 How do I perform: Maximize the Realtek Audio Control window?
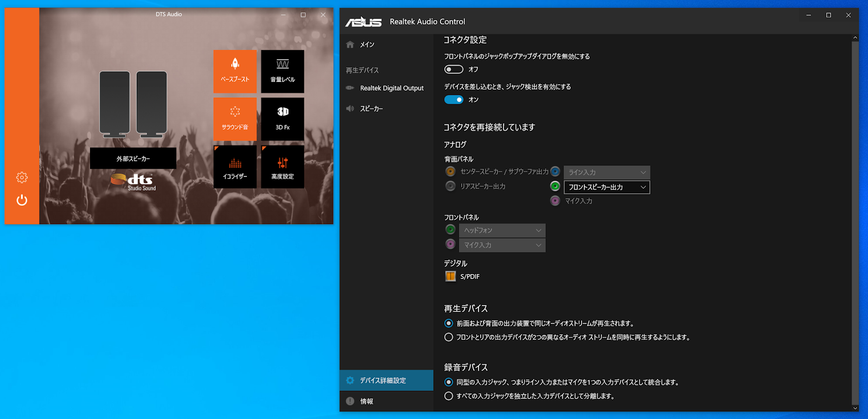tap(828, 15)
